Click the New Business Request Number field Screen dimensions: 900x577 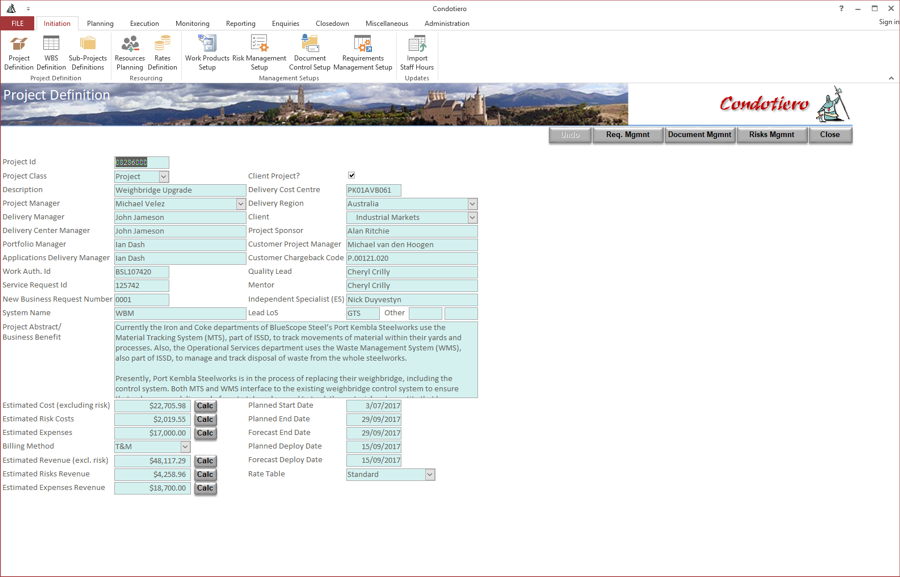[x=142, y=300]
